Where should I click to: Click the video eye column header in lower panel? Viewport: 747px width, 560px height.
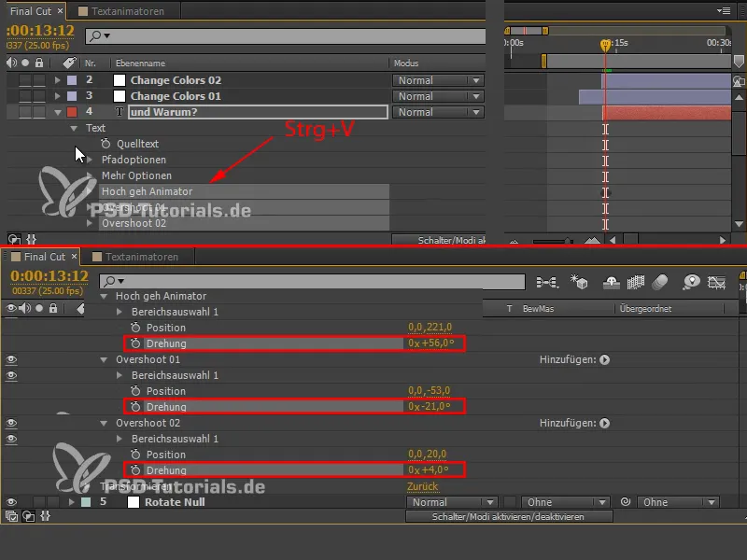[10, 308]
